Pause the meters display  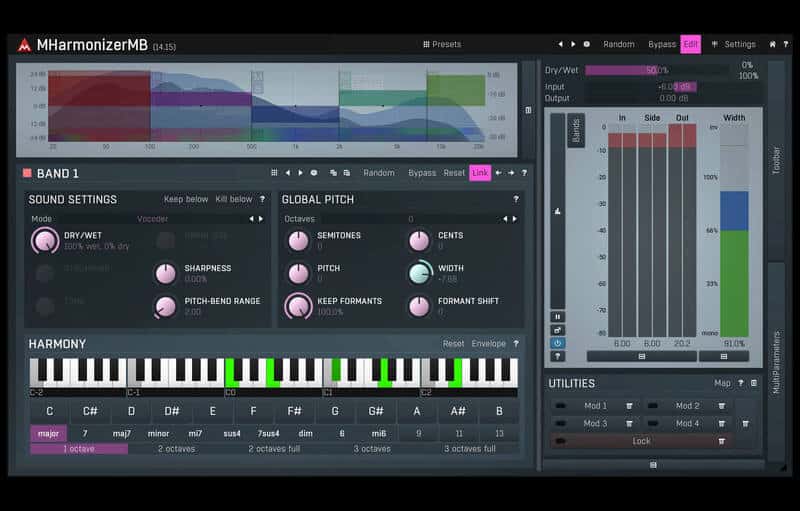tap(557, 317)
